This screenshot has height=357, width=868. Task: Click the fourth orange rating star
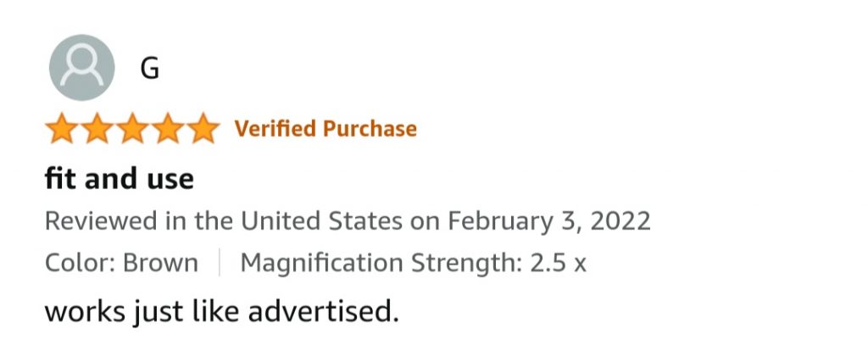click(169, 128)
